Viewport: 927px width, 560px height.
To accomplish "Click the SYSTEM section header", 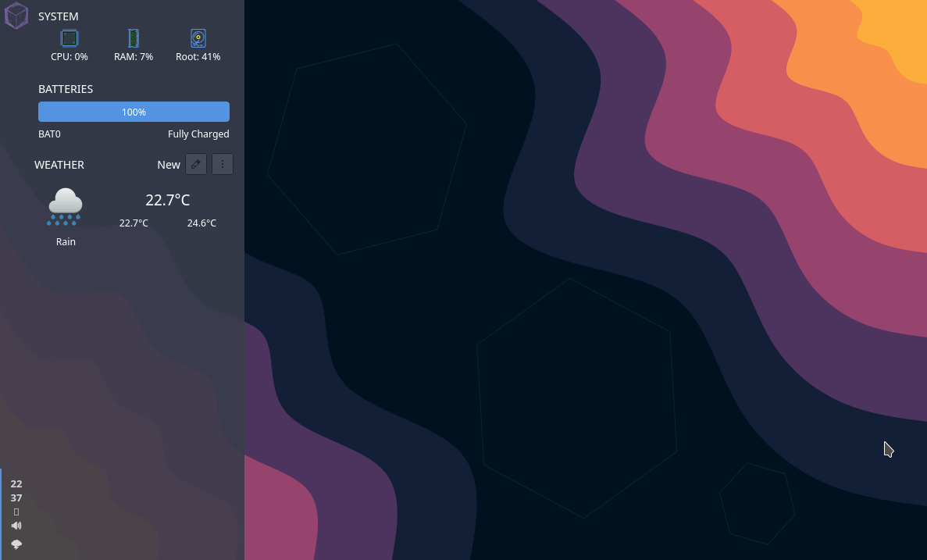I will point(58,16).
